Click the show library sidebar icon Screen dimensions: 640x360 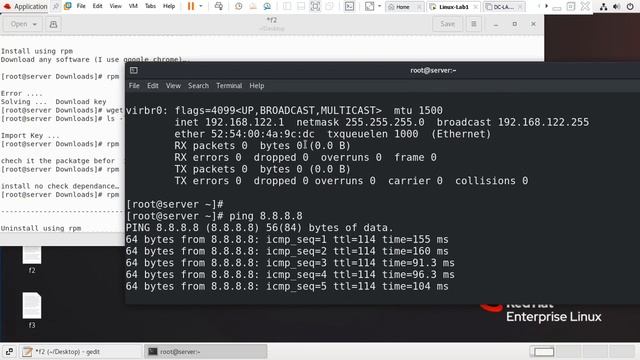287,6
